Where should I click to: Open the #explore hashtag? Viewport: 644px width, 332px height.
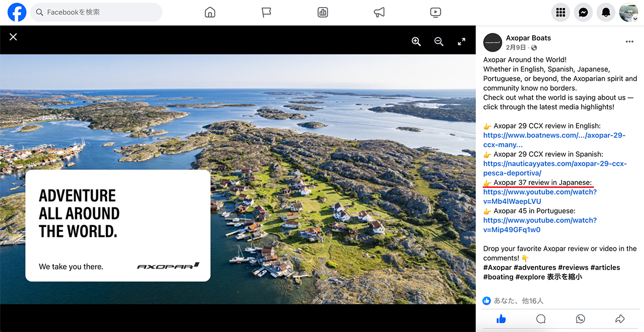[x=530, y=277]
